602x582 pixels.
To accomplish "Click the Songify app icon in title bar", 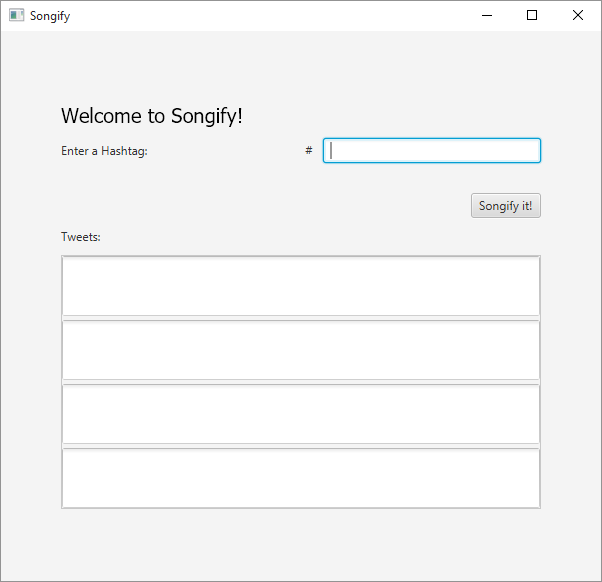I will 17,15.
